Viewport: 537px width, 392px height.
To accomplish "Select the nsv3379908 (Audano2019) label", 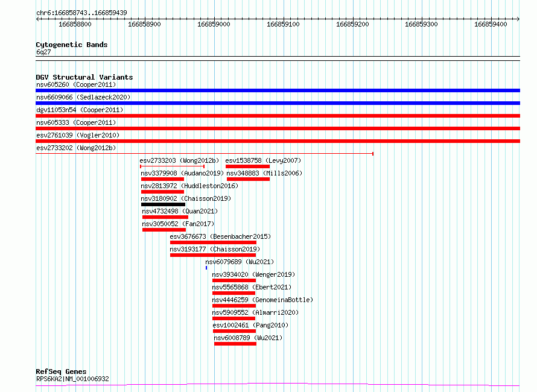I will pos(182,173).
